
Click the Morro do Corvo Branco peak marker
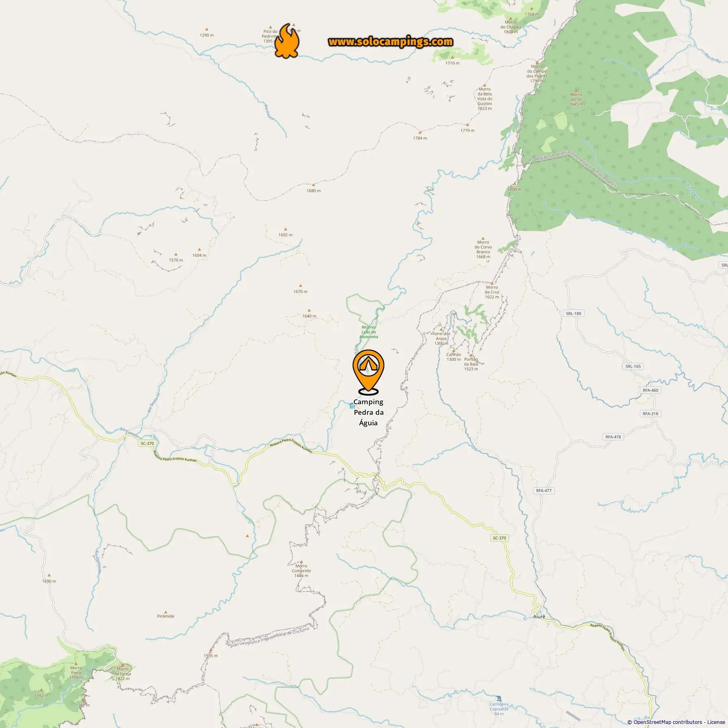(x=483, y=238)
